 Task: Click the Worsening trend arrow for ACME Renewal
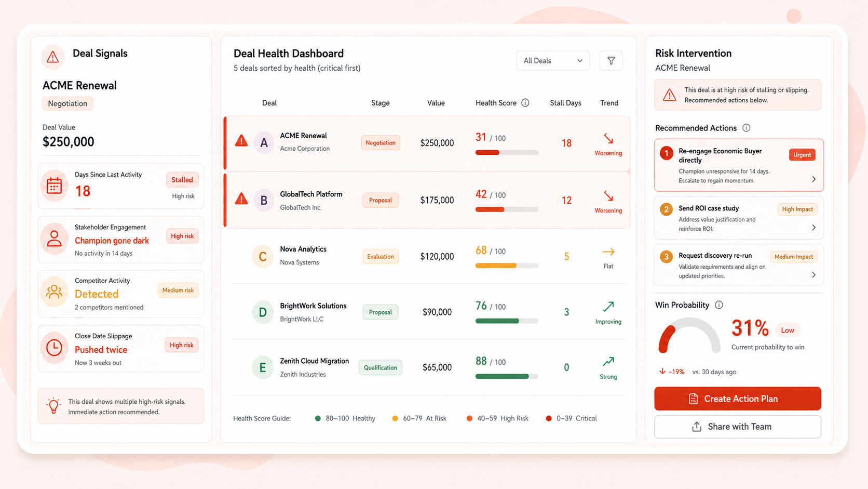tap(608, 139)
